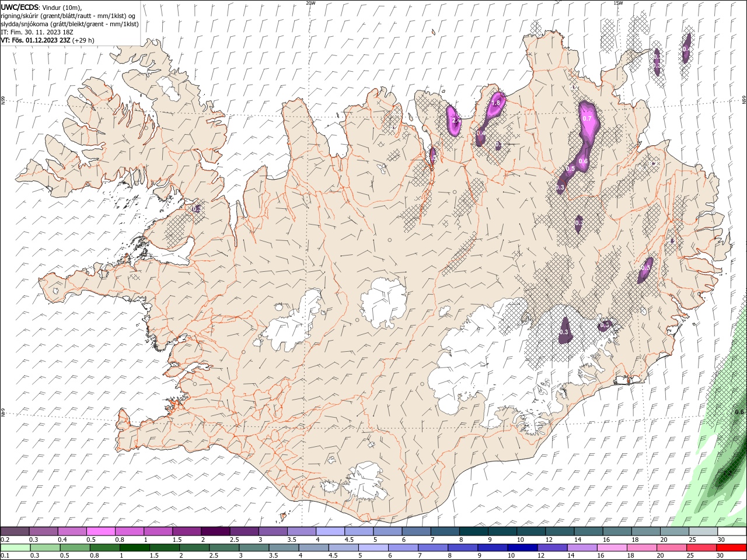Select the light grey swatch labeled 25

703,531
